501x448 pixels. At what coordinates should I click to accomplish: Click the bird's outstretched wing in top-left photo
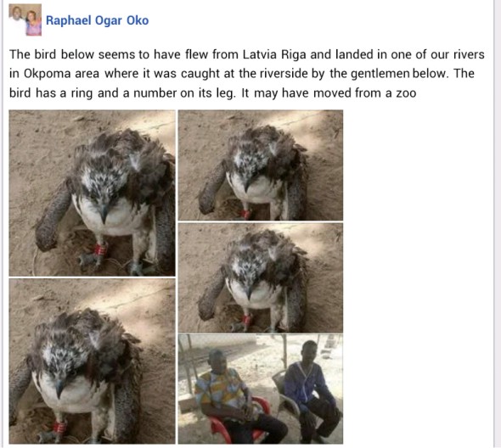point(51,217)
